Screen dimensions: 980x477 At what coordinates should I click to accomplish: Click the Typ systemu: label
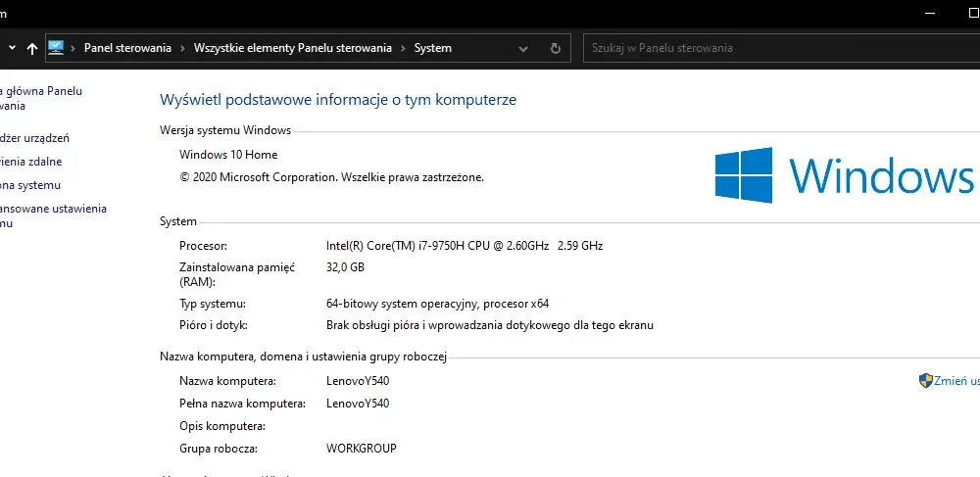tap(213, 304)
